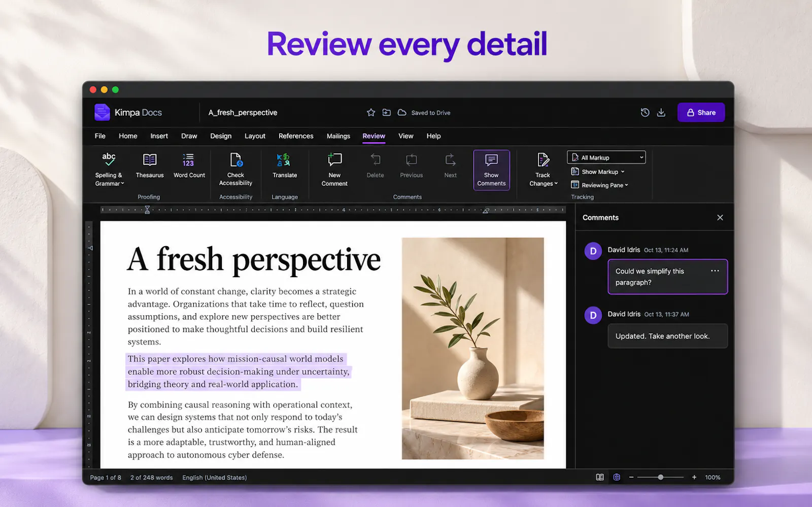Show the Word Count
Image resolution: width=812 pixels, height=507 pixels.
pyautogui.click(x=189, y=165)
